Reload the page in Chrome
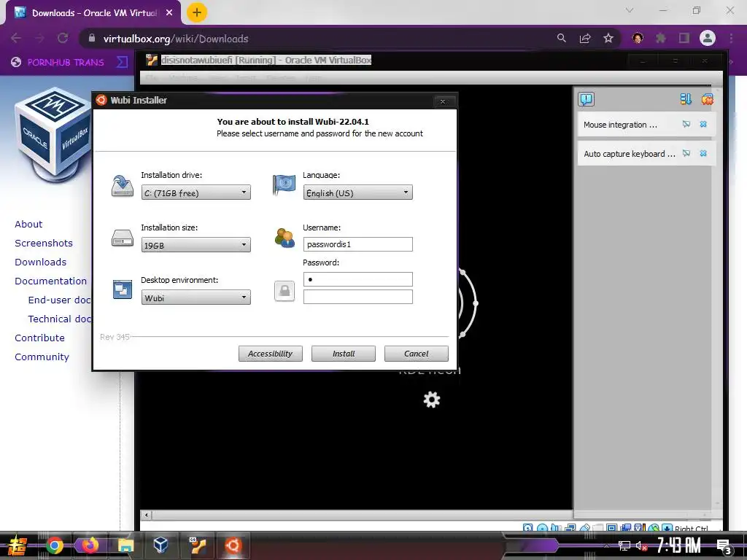 63,38
